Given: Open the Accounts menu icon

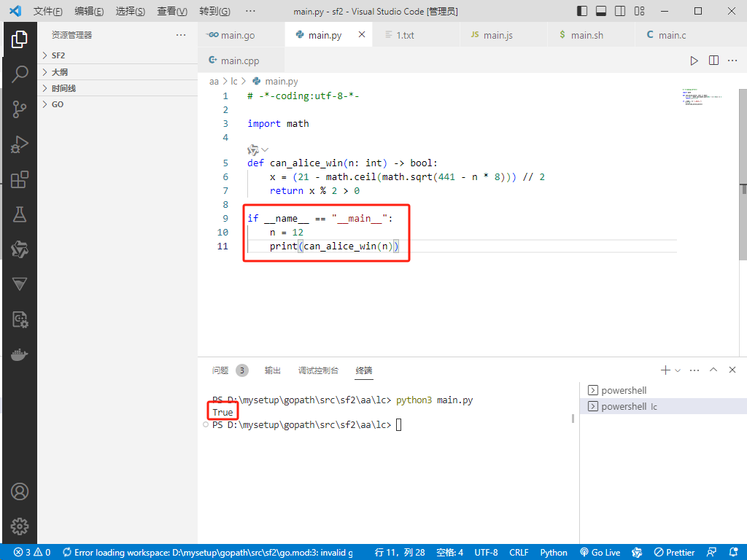Looking at the screenshot, I should 20,491.
